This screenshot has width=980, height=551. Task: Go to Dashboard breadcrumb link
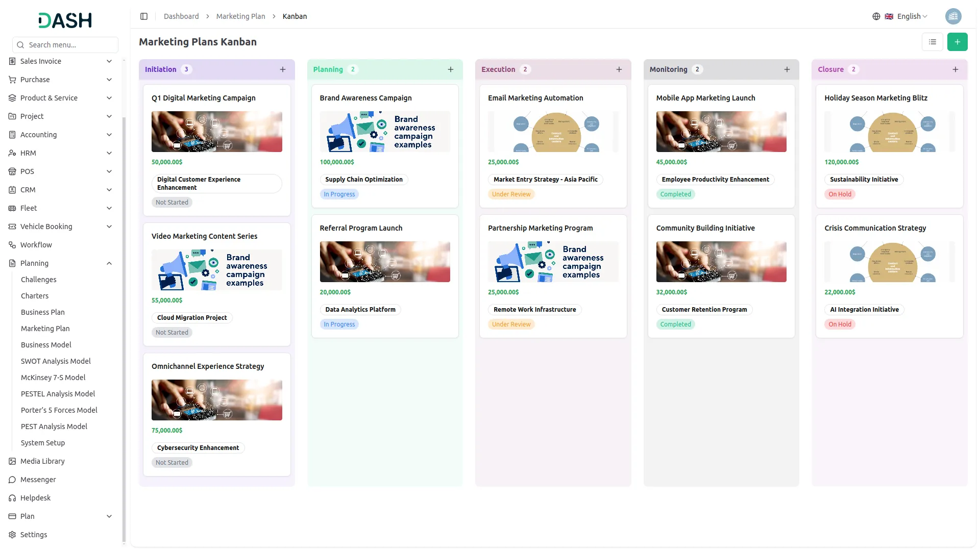pos(181,16)
